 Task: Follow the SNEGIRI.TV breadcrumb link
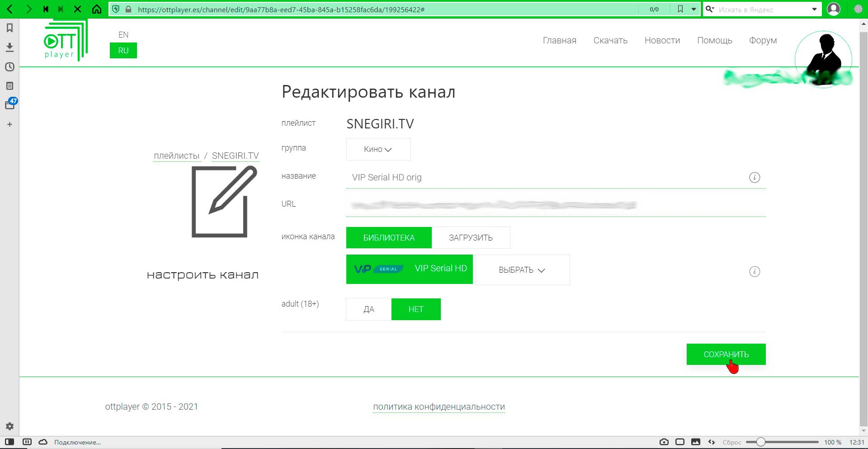tap(236, 156)
